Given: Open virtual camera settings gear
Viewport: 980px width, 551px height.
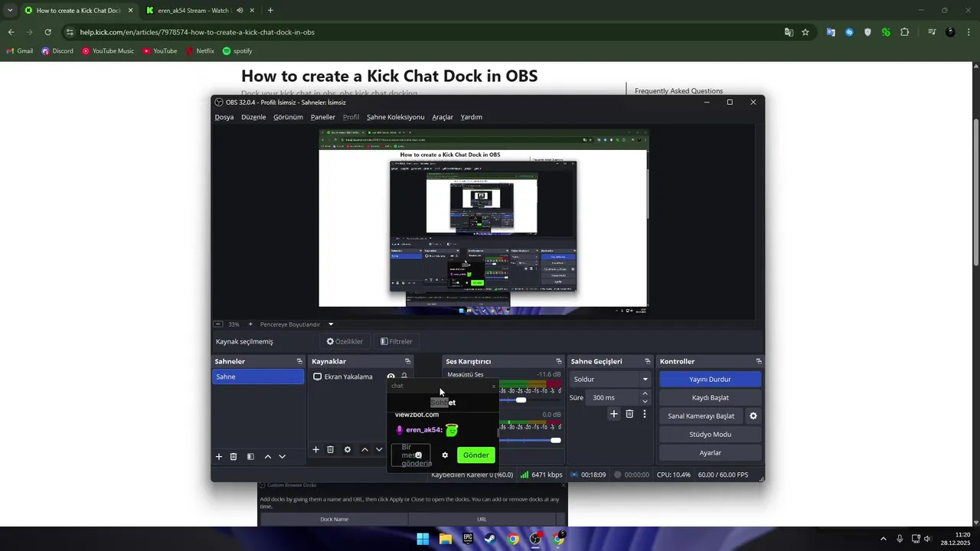Looking at the screenshot, I should tap(753, 416).
